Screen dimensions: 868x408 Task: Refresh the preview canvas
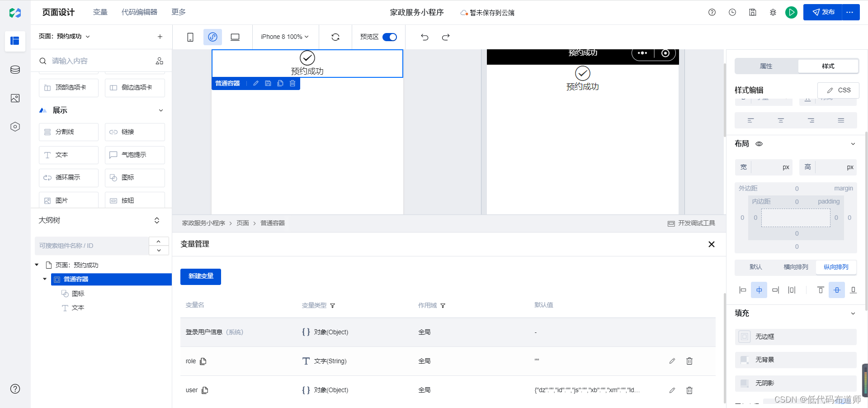point(335,37)
